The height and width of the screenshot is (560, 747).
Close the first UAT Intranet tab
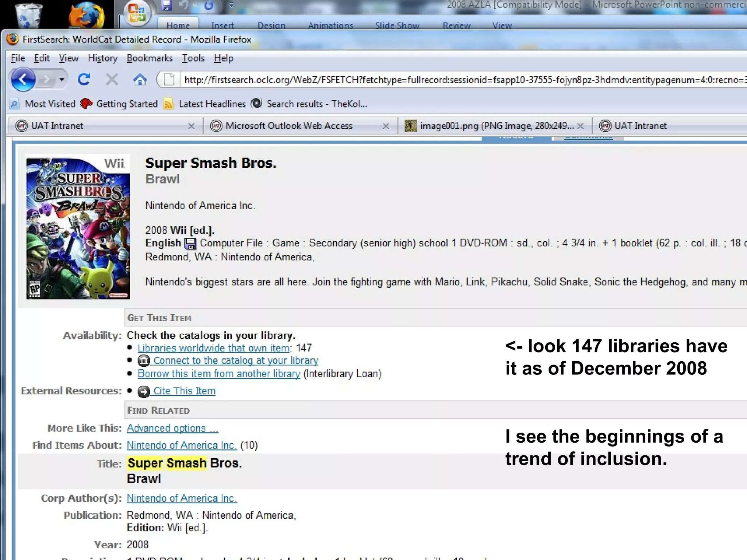[x=191, y=126]
